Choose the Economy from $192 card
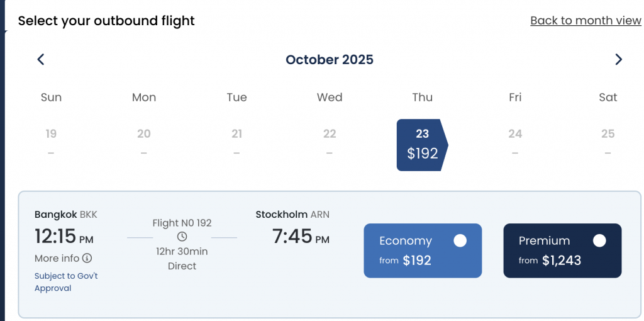The image size is (644, 321). [423, 251]
